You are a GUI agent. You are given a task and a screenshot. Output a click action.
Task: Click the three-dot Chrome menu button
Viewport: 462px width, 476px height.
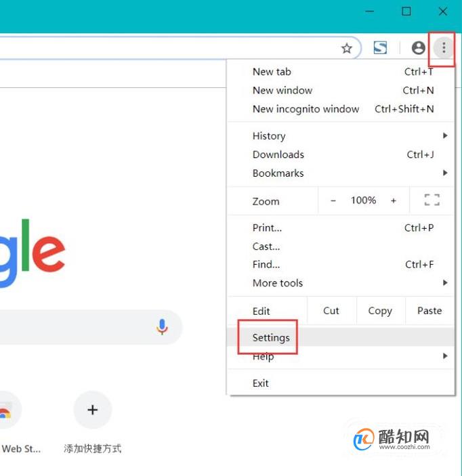pyautogui.click(x=444, y=47)
